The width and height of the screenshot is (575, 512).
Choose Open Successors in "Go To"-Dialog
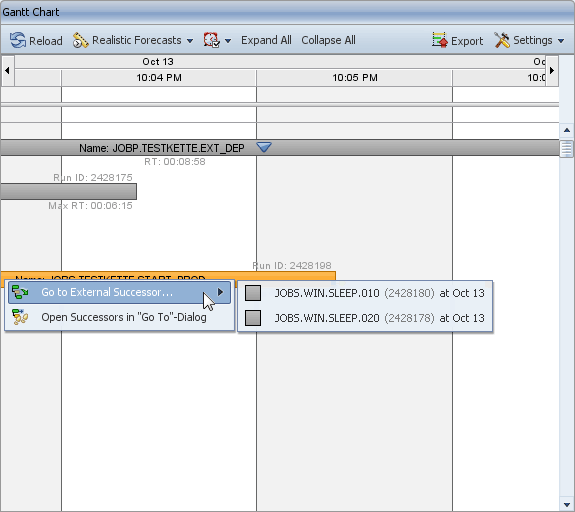coord(120,317)
